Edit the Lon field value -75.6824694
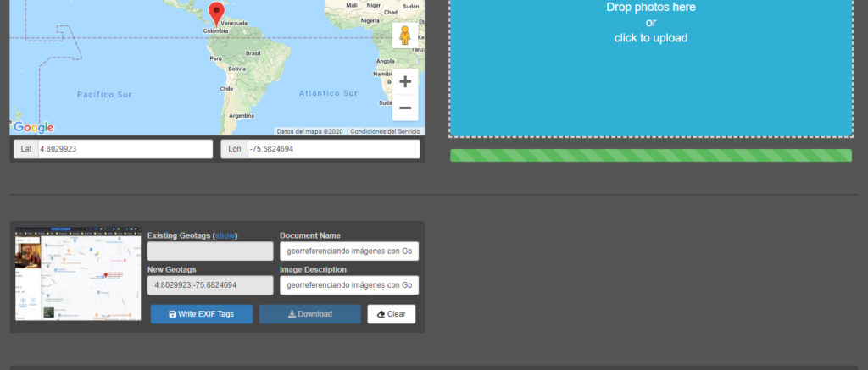868x370 pixels. coord(334,149)
